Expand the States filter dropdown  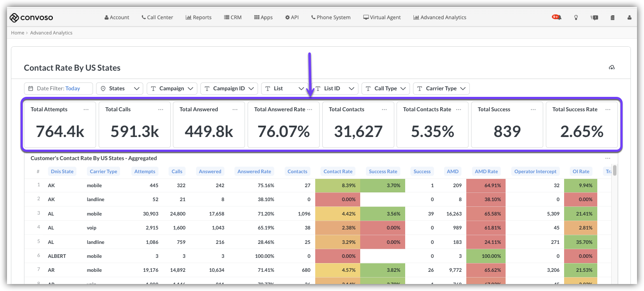click(x=119, y=89)
